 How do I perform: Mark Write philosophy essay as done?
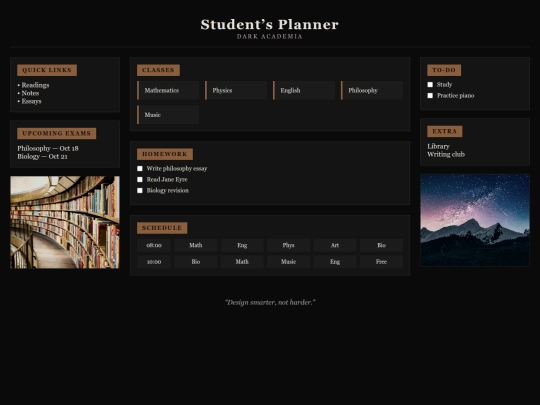140,169
